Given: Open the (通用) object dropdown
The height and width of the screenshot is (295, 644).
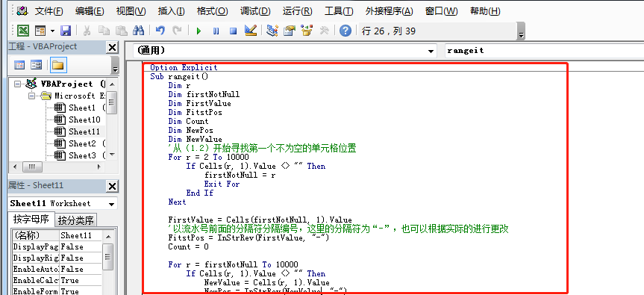Looking at the screenshot, I should click(431, 52).
